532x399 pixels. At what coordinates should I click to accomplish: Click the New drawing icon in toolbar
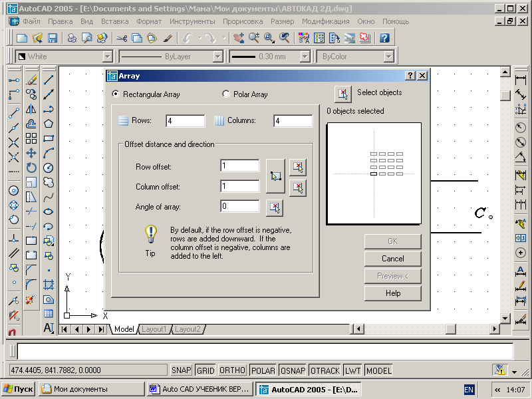click(x=22, y=38)
